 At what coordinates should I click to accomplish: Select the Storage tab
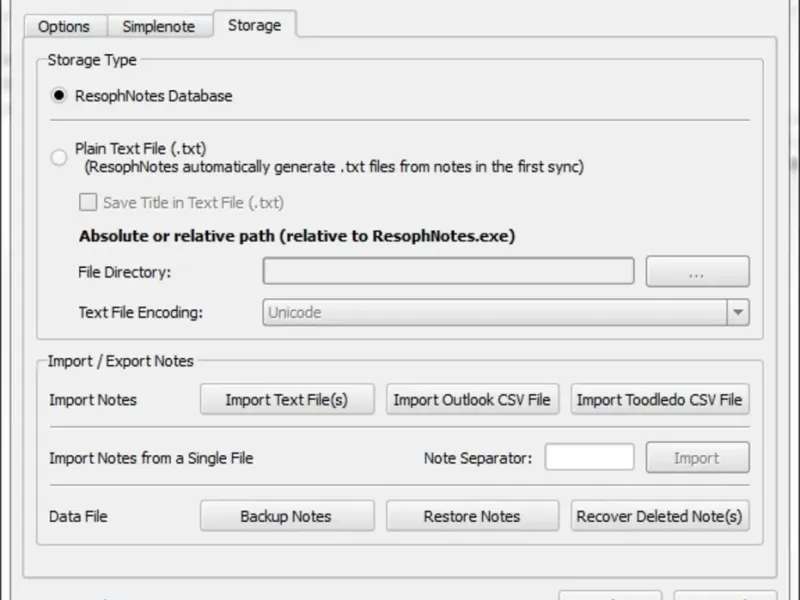tap(254, 25)
